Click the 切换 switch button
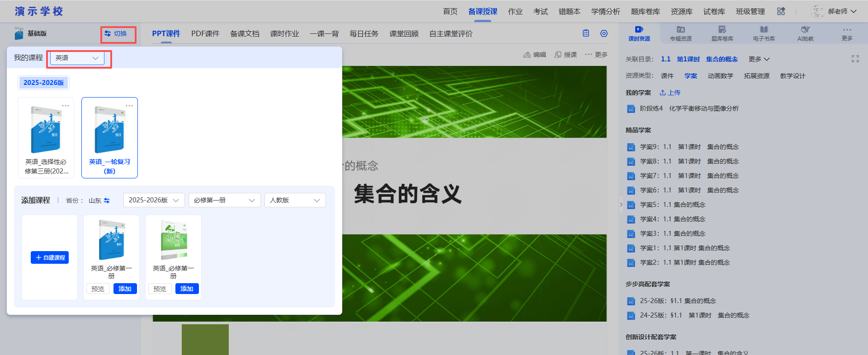 [116, 33]
